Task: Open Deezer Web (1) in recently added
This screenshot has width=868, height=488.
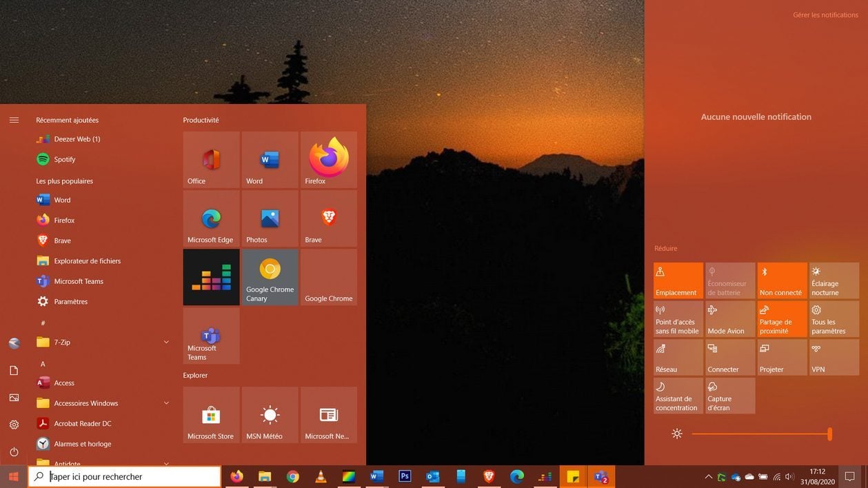Action: (x=103, y=139)
